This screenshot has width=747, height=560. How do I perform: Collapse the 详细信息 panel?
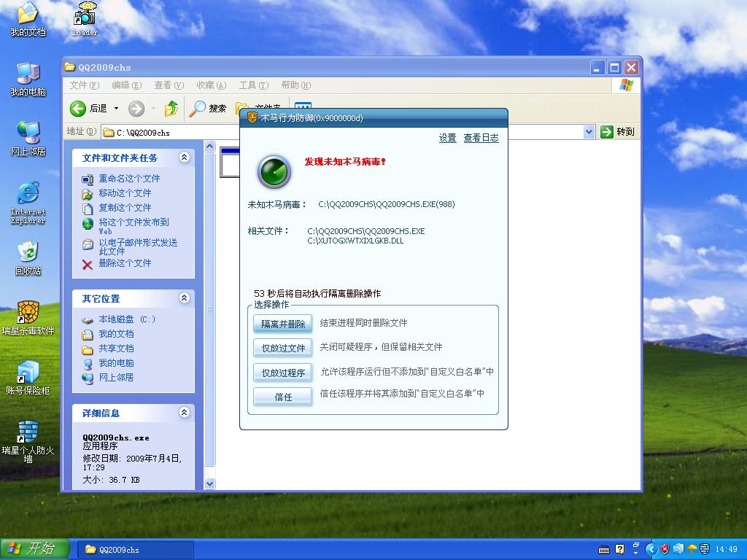[x=185, y=413]
